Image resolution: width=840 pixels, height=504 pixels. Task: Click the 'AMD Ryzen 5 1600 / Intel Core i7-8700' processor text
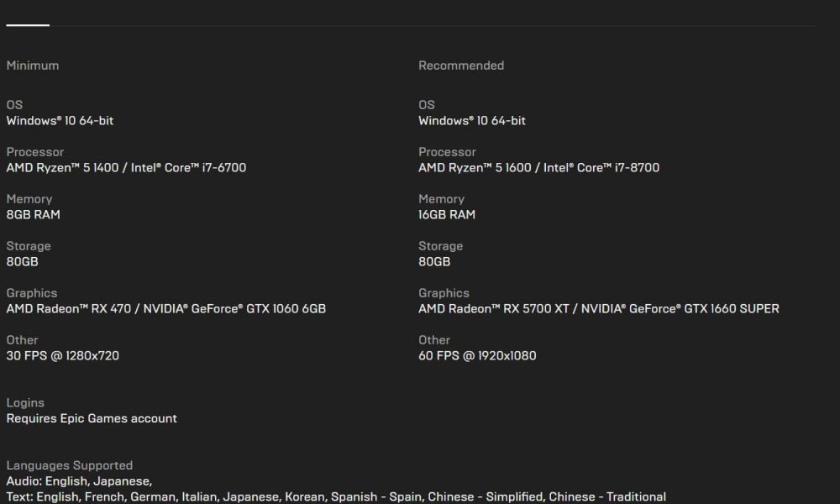(539, 168)
